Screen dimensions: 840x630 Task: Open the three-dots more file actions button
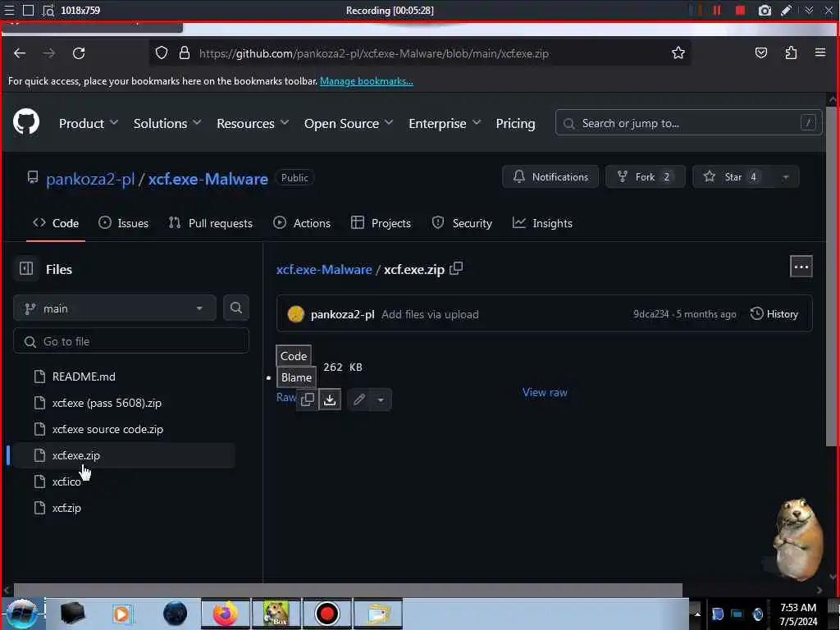(801, 267)
